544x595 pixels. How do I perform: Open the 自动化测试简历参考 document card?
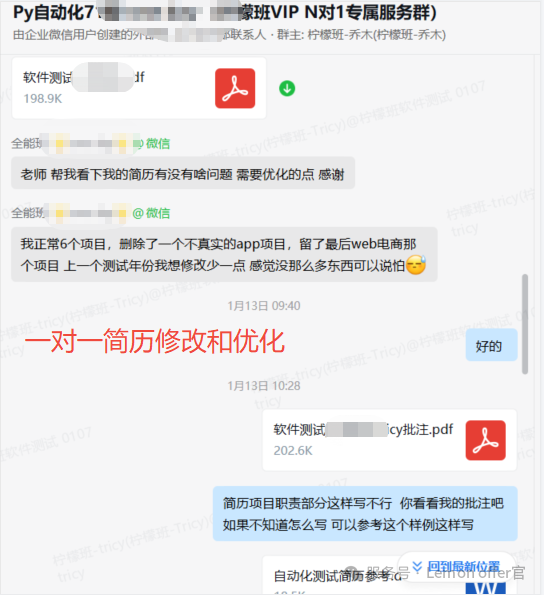(390, 575)
